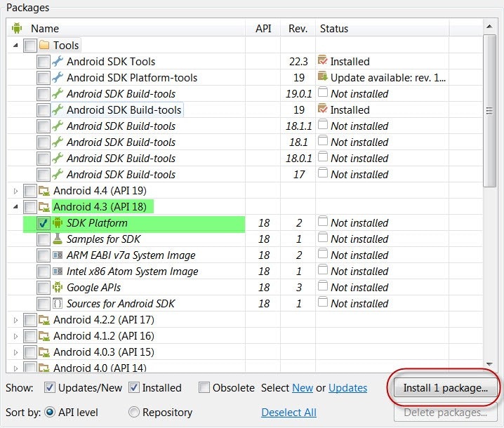Expand the Android 4.0 (API 14) group
Screen dimensions: 504x428
click(15, 368)
